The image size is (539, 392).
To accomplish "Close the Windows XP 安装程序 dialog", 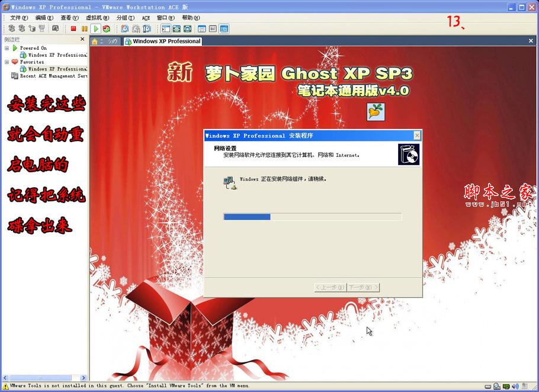I will click(x=416, y=136).
